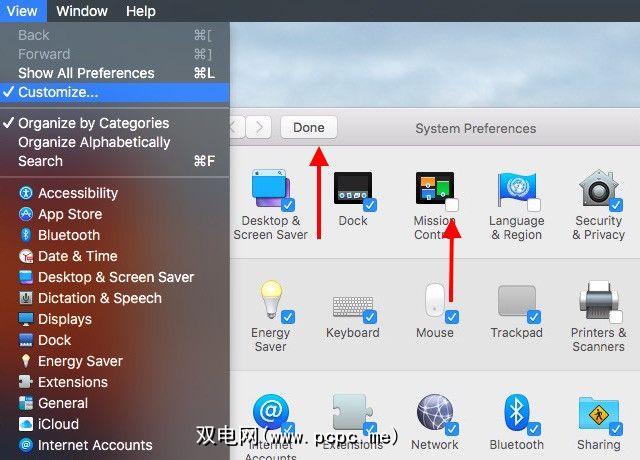Open the Network globe icon
Viewport: 640px width, 460px height.
[435, 412]
